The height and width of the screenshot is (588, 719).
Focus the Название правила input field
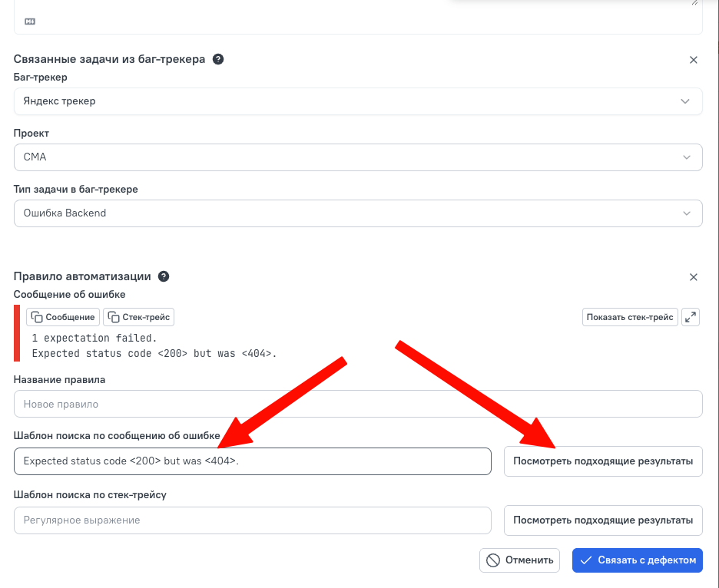click(358, 404)
